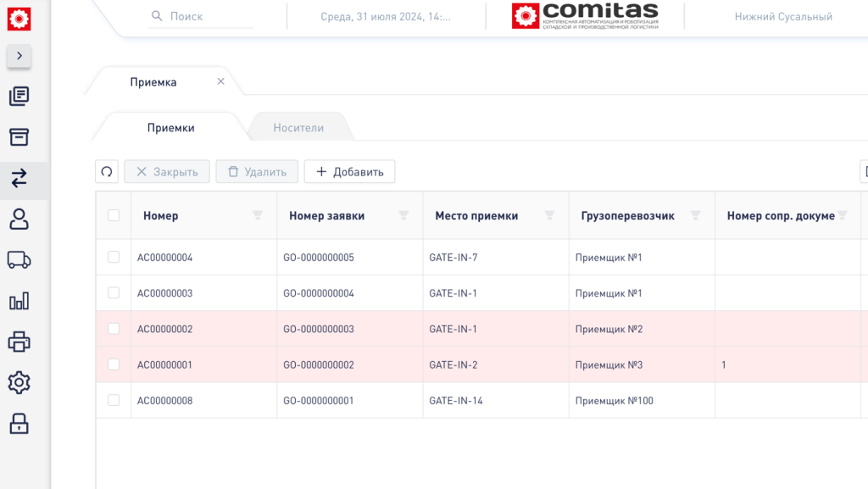Check the box for row AC00000004
Image resolution: width=868 pixels, height=489 pixels.
pos(114,257)
